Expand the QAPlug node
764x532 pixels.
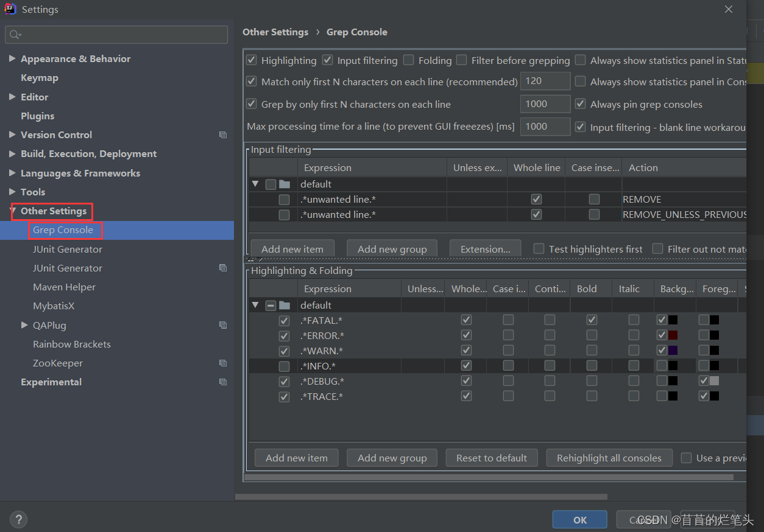[x=24, y=325]
